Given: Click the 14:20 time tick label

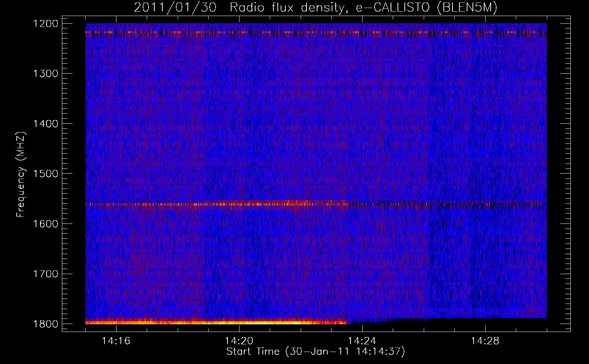Looking at the screenshot, I should pyautogui.click(x=239, y=341).
